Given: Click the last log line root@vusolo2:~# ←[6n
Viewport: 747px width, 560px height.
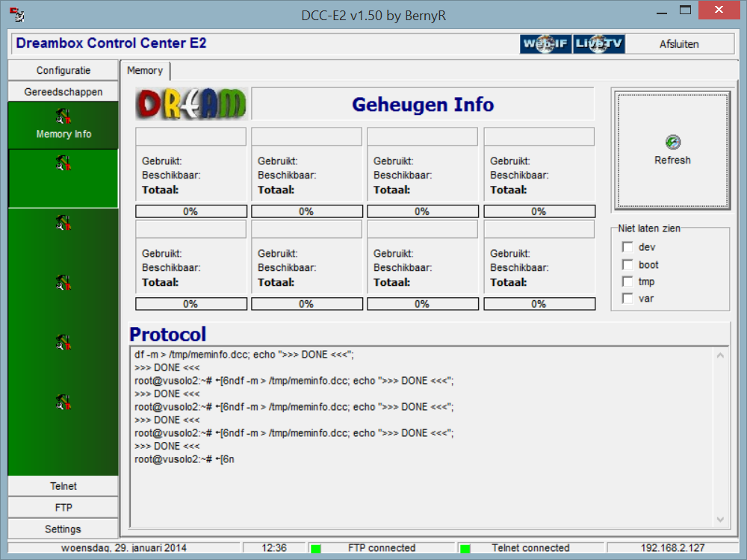Looking at the screenshot, I should tap(185, 459).
